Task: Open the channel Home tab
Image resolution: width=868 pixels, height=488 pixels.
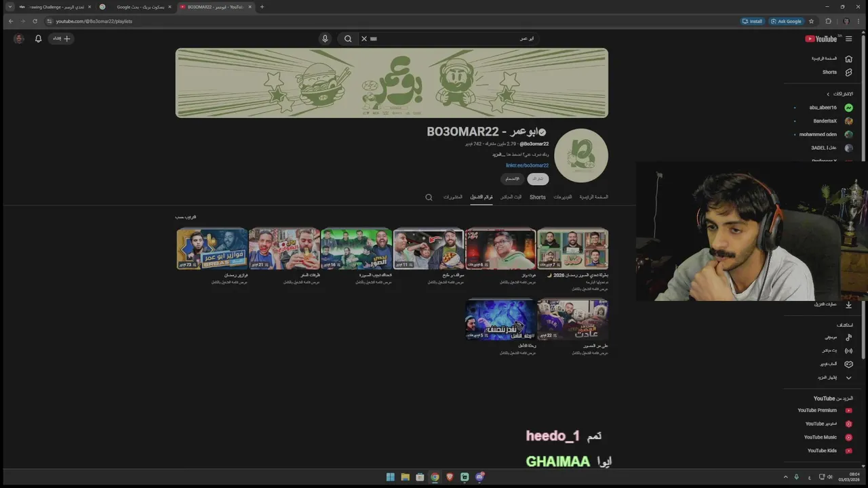Action: click(x=593, y=197)
